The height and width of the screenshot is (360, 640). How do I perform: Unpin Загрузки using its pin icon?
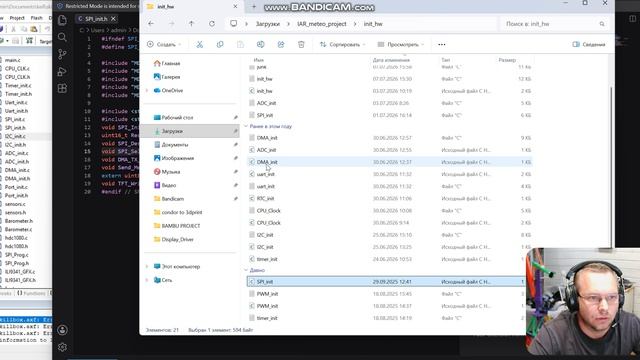pyautogui.click(x=236, y=131)
